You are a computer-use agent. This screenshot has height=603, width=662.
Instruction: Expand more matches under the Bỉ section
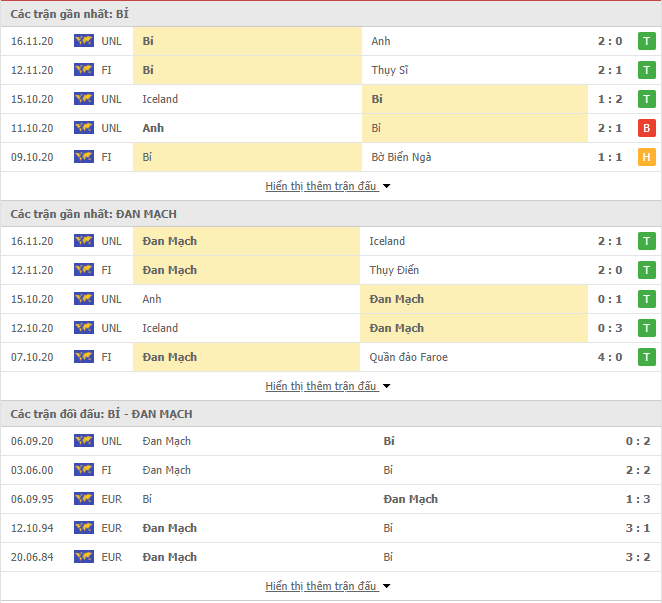click(x=328, y=186)
